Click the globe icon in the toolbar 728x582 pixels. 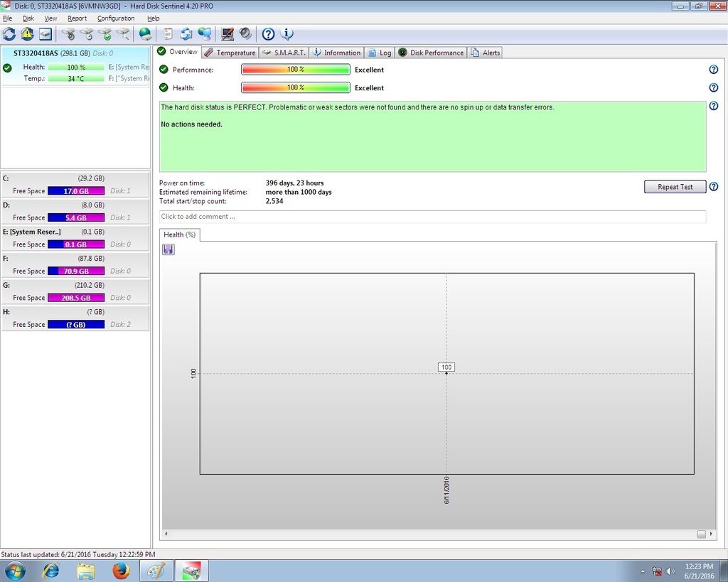145,34
